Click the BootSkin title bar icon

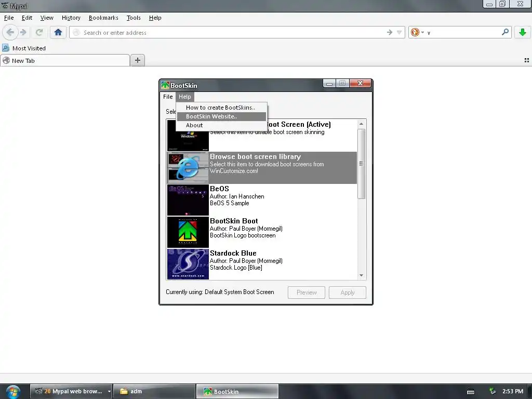(165, 85)
